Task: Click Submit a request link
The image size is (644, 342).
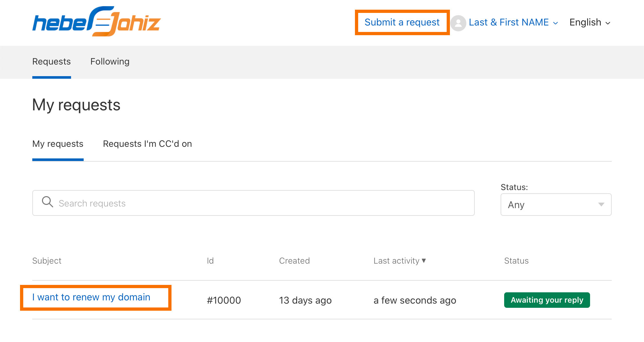Action: coord(402,22)
